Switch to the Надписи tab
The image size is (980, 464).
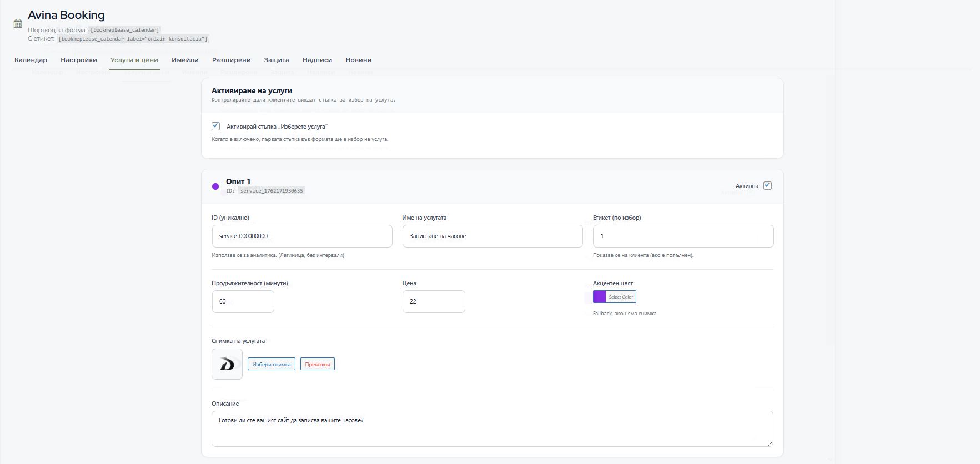[x=317, y=60]
